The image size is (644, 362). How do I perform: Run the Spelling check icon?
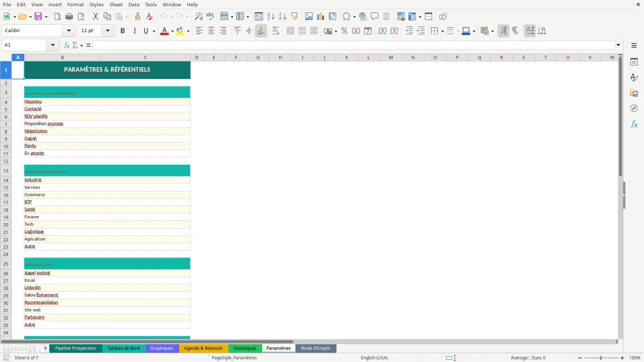point(210,17)
